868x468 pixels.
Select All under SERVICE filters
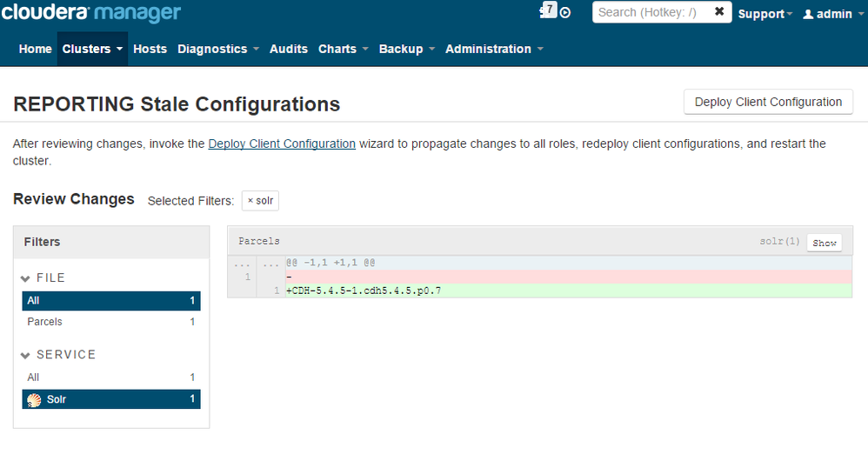click(33, 378)
